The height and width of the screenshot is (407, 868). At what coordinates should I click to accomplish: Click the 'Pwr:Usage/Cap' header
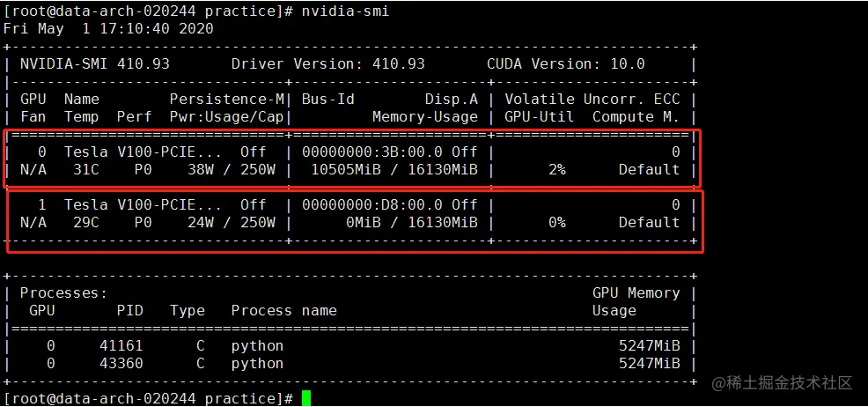pyautogui.click(x=226, y=117)
